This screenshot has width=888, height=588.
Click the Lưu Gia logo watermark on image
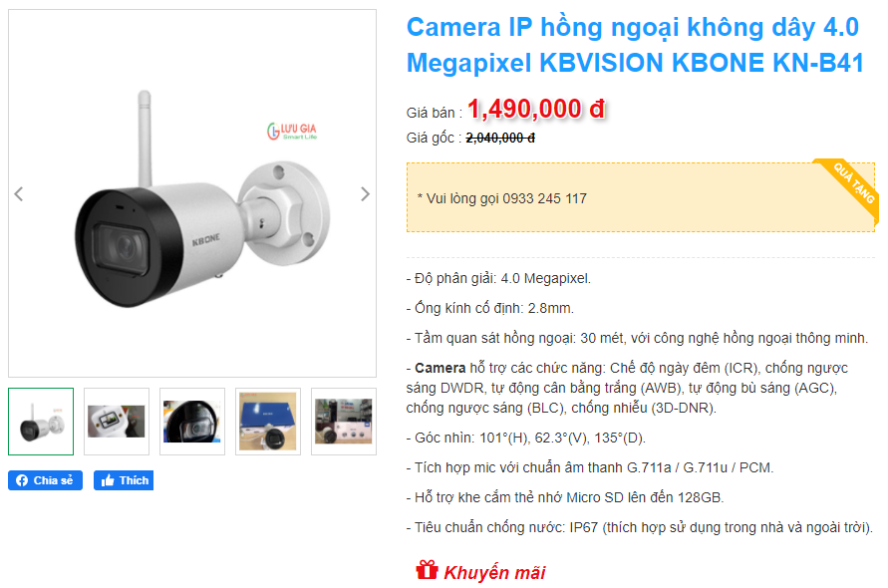[x=292, y=131]
